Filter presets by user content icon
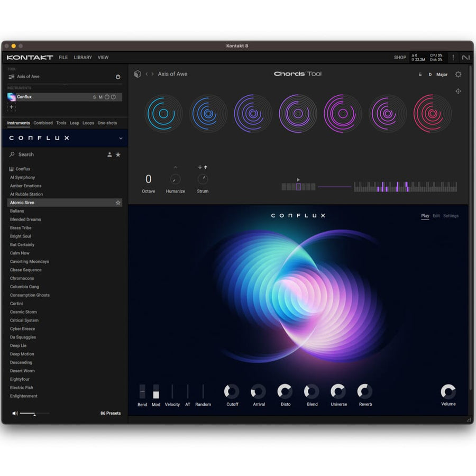Viewport: 476px width, 476px height. coord(109,155)
